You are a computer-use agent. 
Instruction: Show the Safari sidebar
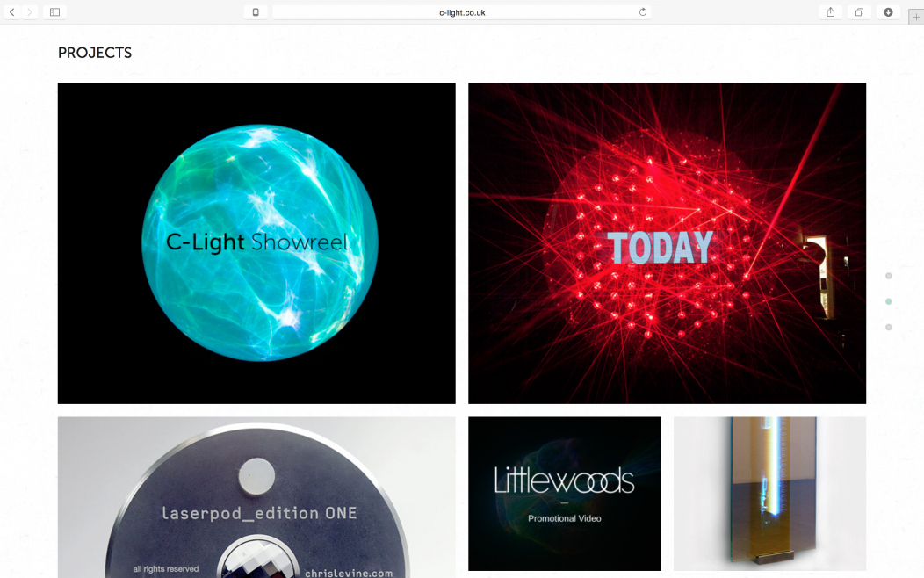[x=54, y=11]
